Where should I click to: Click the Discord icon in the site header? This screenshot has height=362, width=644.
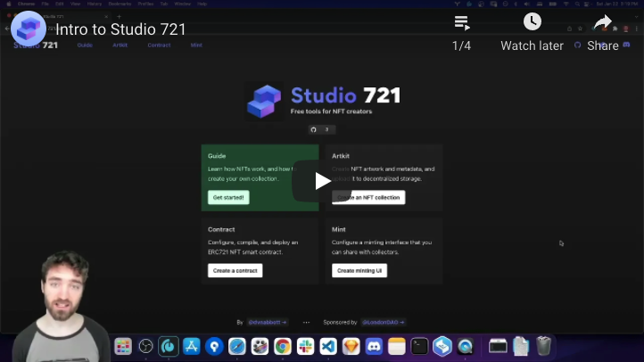pyautogui.click(x=626, y=45)
